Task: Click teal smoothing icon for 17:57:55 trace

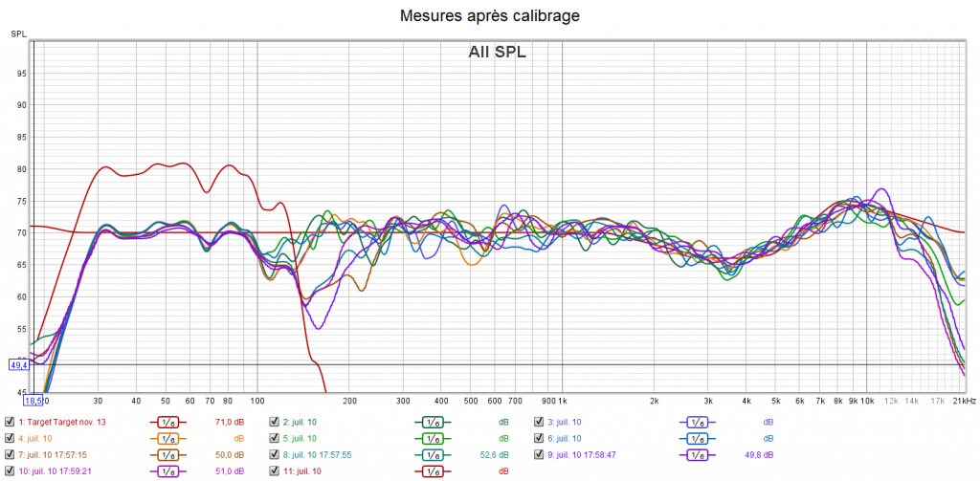Action: pos(432,455)
